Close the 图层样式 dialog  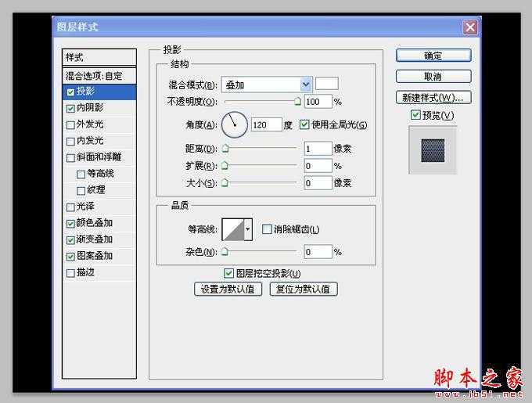[470, 27]
